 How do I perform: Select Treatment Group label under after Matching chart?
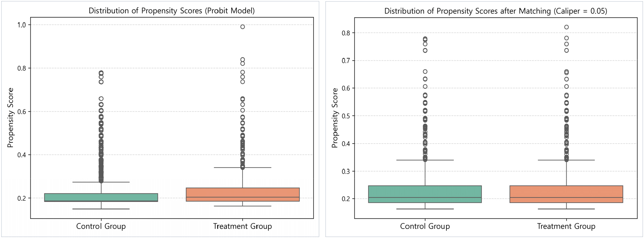(566, 227)
